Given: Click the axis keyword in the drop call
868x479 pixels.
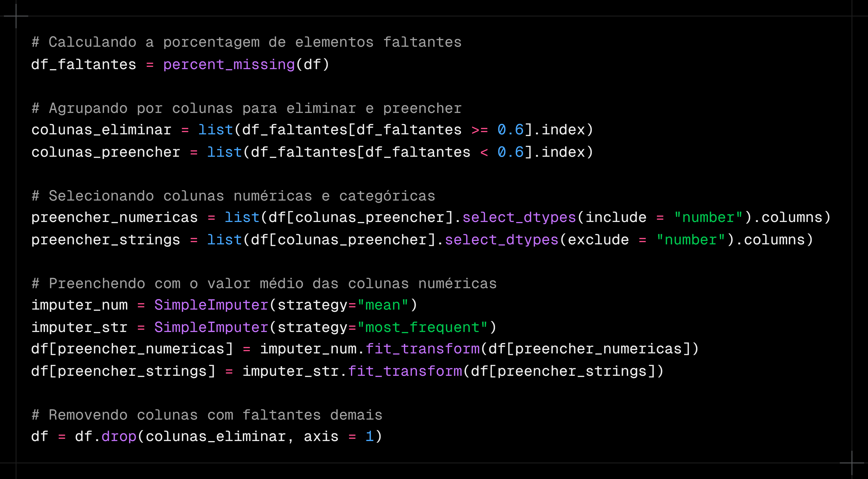Looking at the screenshot, I should [321, 436].
